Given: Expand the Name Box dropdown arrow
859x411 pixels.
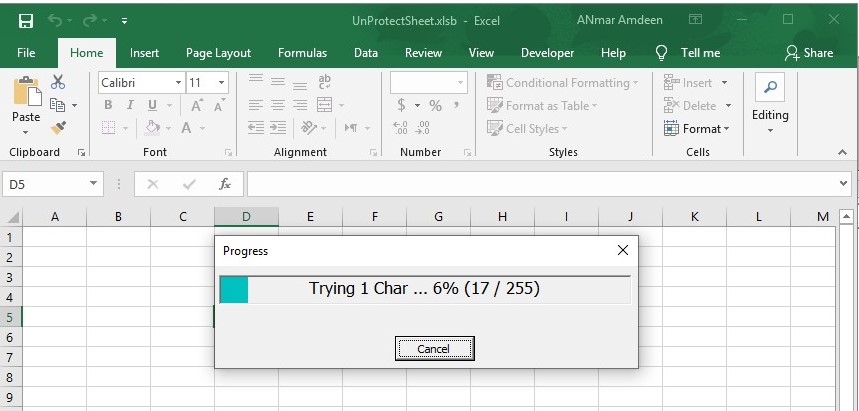Looking at the screenshot, I should 94,184.
